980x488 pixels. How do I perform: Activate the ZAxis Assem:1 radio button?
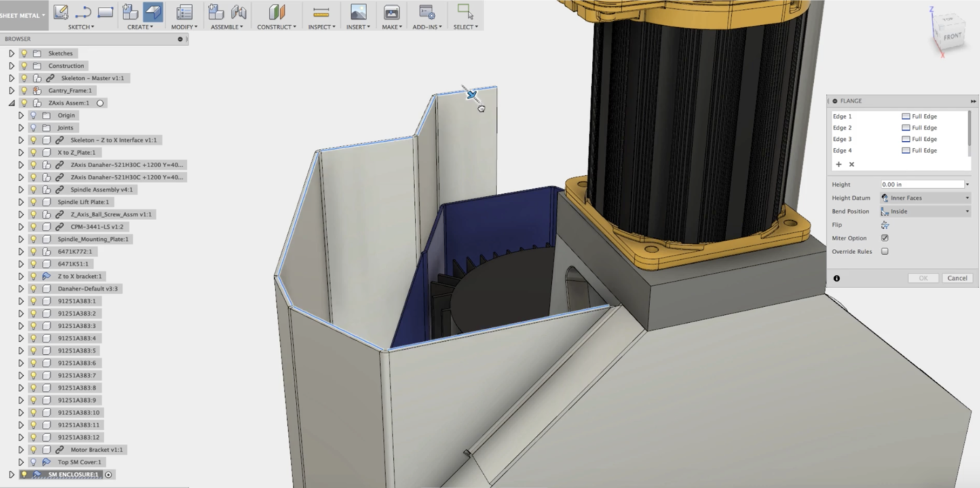tap(100, 103)
